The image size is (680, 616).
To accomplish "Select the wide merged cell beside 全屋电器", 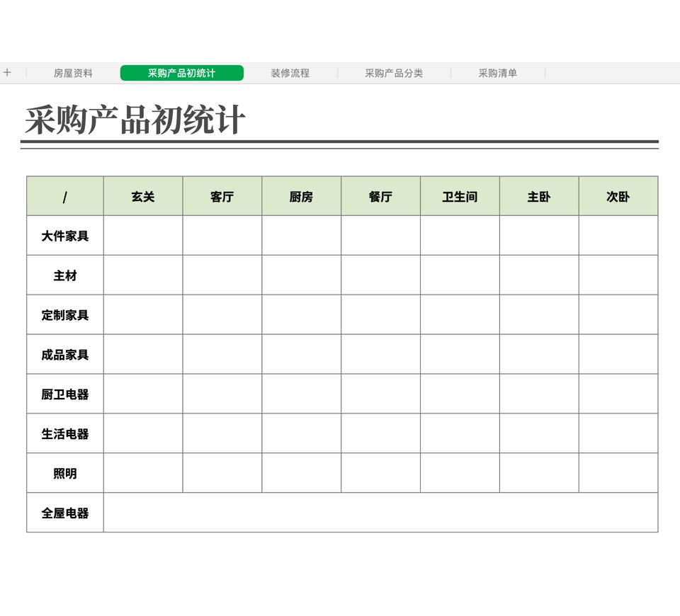I will [x=380, y=513].
